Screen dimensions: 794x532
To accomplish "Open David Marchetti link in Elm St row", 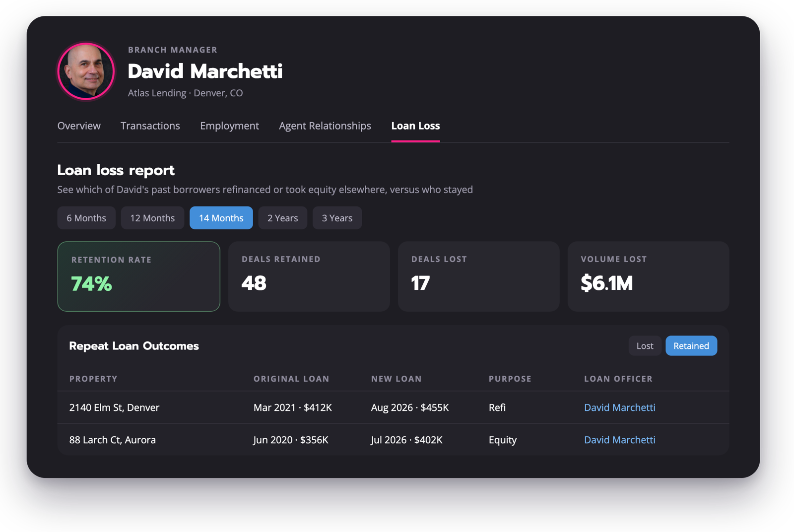I will 620,407.
